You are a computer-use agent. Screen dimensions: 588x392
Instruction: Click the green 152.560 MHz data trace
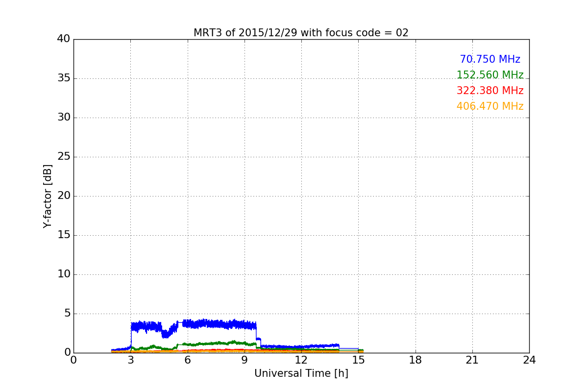pos(216,343)
